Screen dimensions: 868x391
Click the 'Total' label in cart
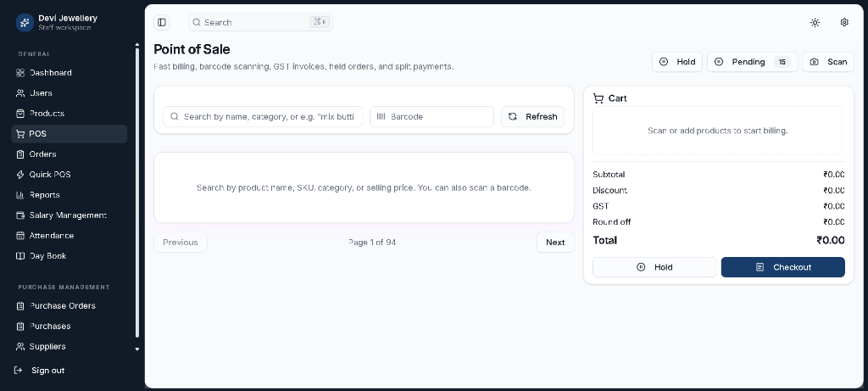605,240
